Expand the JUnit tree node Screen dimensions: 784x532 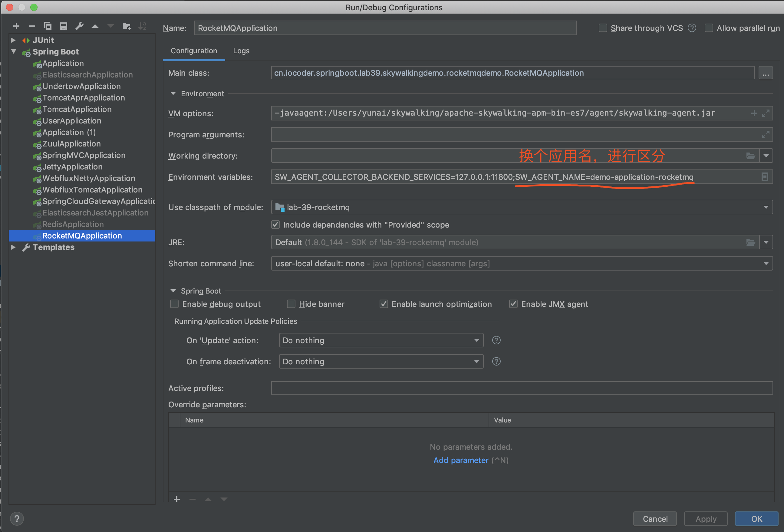point(13,40)
